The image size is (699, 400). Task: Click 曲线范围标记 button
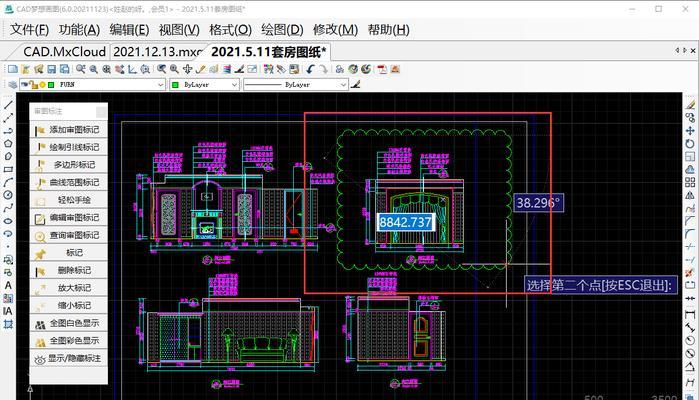click(69, 182)
